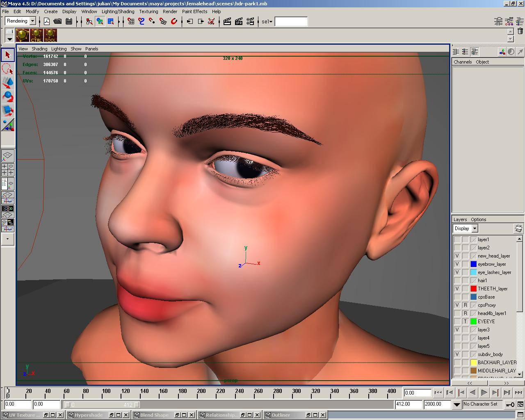
Task: Click the Hypershade minimized window button
Action: tap(89, 415)
